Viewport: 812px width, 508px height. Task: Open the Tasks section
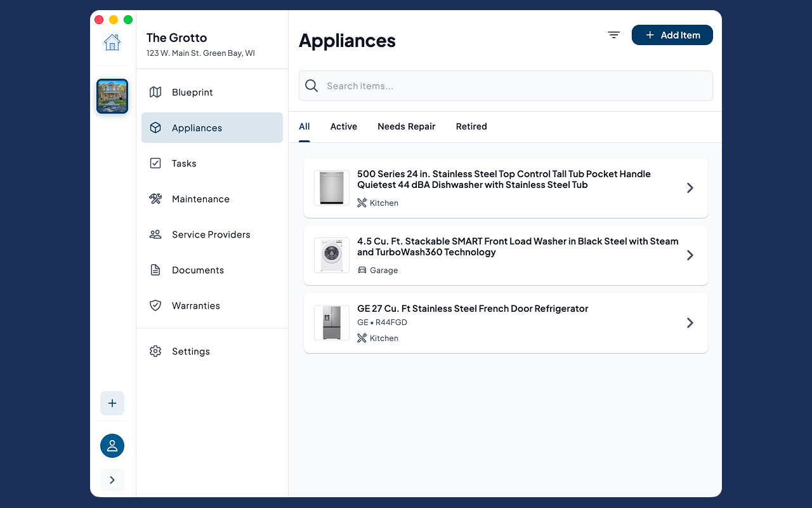212,163
